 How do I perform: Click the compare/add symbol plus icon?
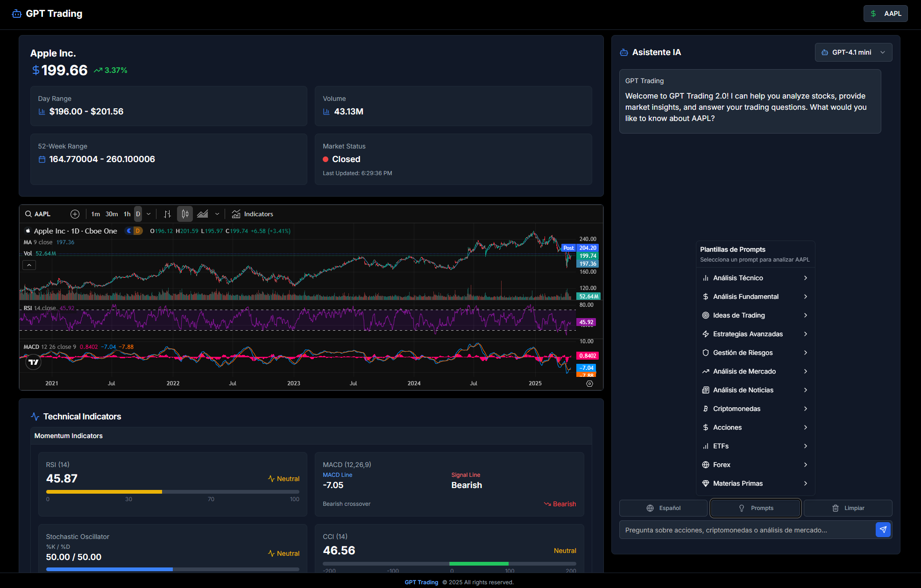(x=75, y=214)
